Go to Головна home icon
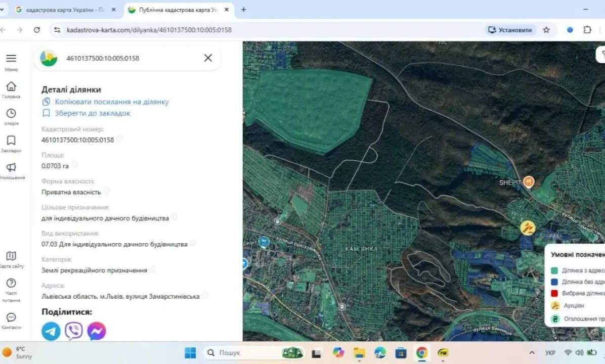The width and height of the screenshot is (605, 364). 11,86
